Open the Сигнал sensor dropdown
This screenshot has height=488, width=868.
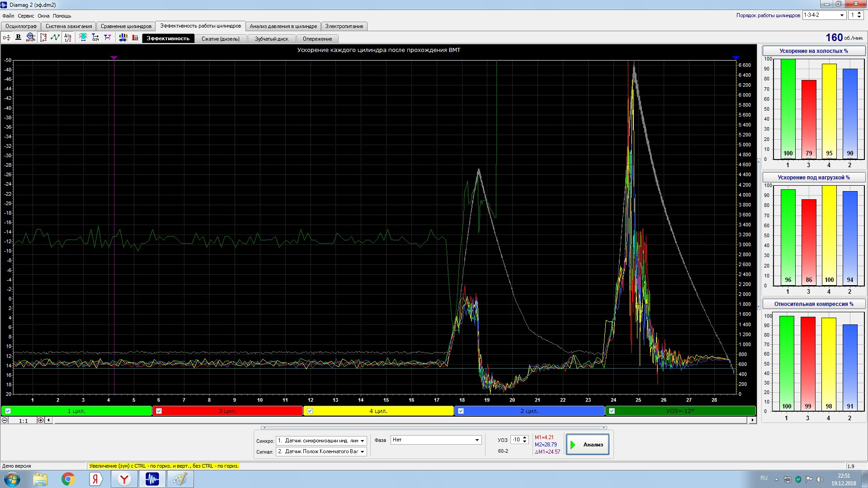pos(362,451)
